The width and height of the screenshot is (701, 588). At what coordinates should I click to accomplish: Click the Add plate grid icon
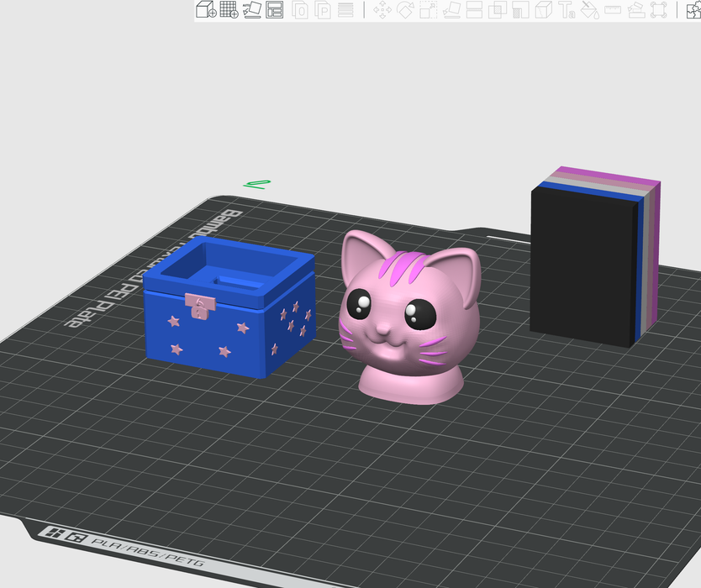(229, 10)
